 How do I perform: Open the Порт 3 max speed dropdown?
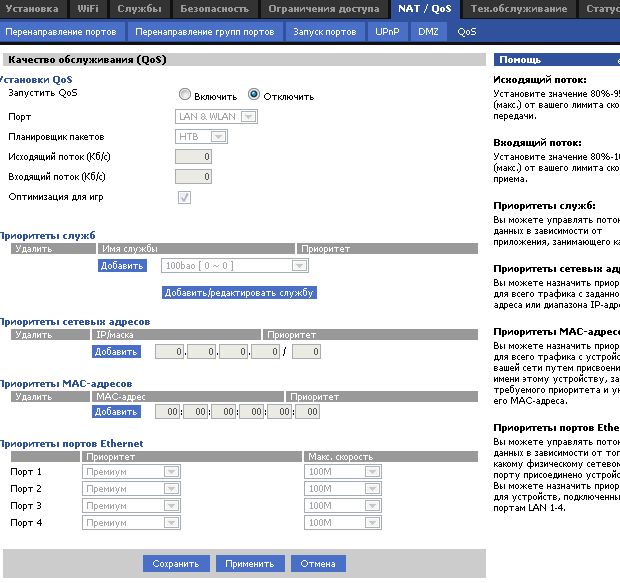click(x=343, y=506)
